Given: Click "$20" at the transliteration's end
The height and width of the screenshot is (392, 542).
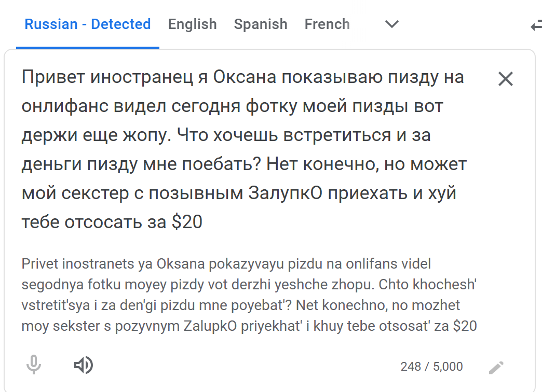Looking at the screenshot, I should click(x=465, y=326).
